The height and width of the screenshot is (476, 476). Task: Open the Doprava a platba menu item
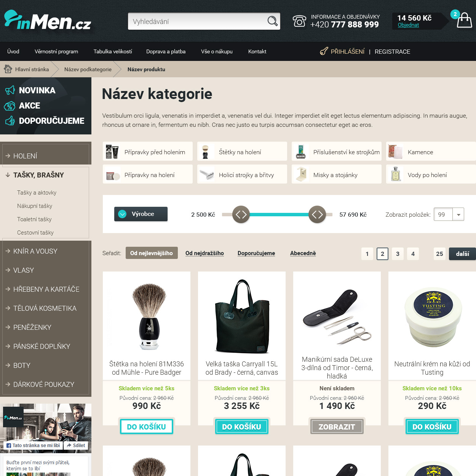click(x=166, y=51)
